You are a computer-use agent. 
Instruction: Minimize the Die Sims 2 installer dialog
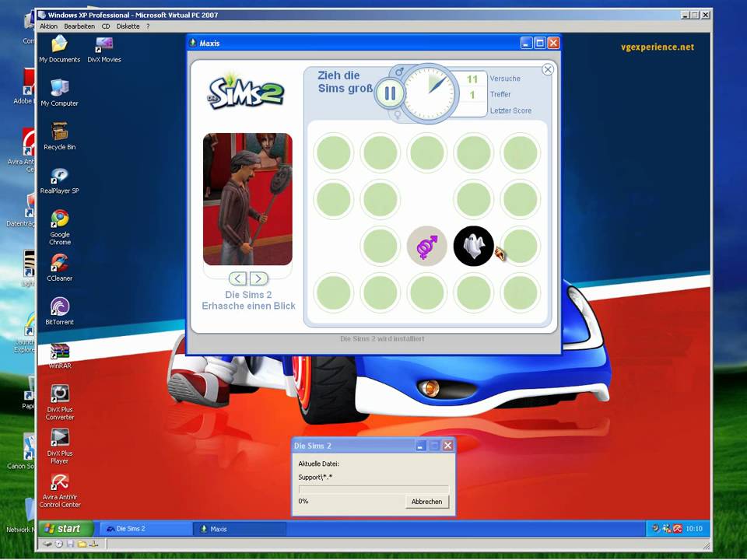click(420, 446)
